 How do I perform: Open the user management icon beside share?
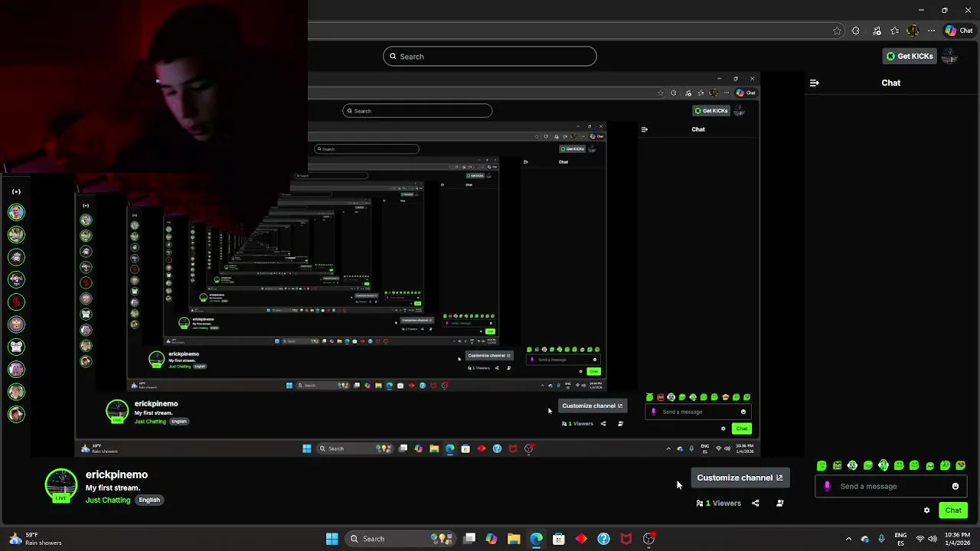click(x=779, y=503)
